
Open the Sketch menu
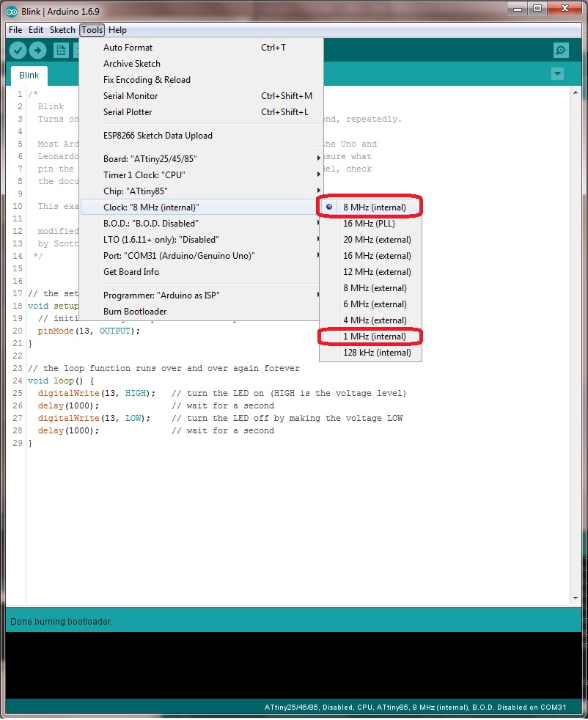[62, 30]
